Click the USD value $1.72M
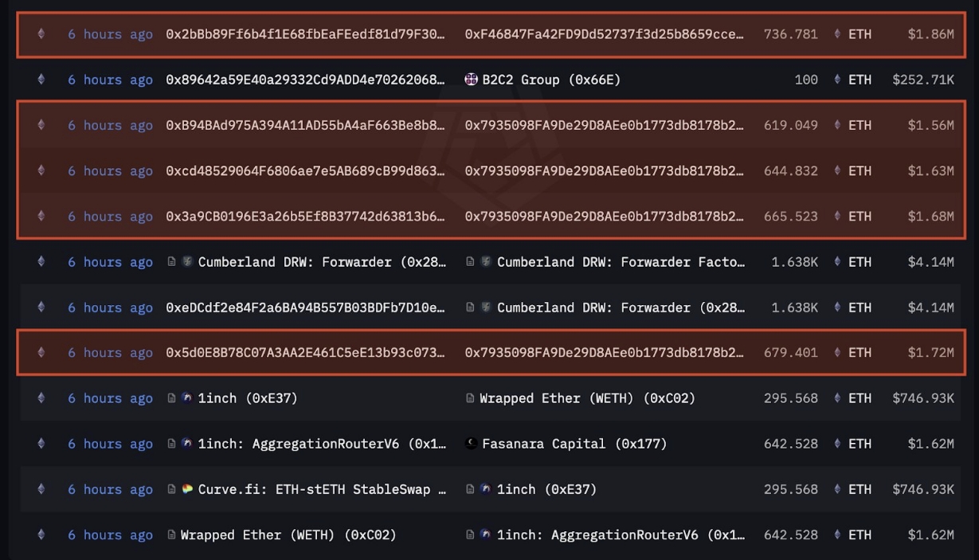The width and height of the screenshot is (979, 560). (930, 353)
